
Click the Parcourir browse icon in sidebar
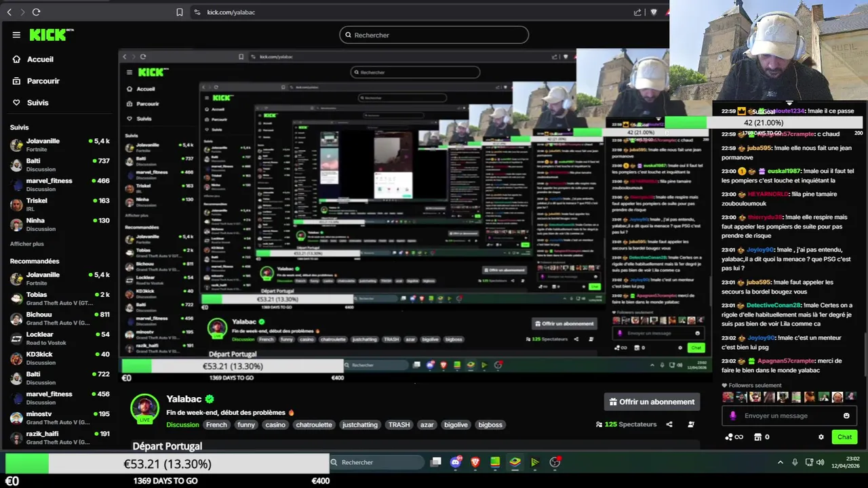[16, 81]
